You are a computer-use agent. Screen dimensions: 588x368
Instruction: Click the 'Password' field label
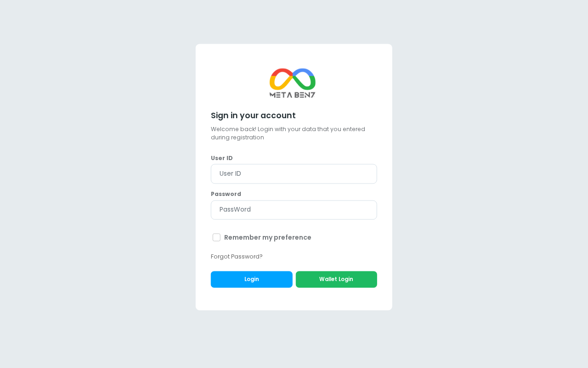point(226,194)
